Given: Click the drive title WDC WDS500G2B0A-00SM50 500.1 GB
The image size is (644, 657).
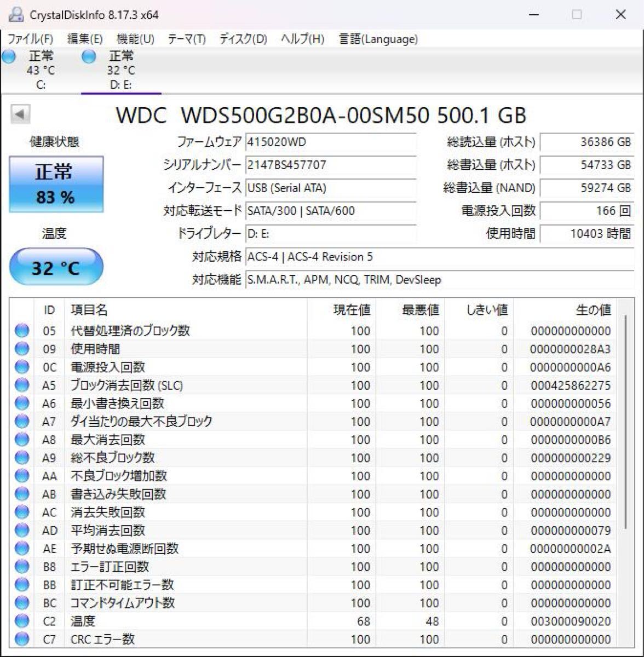Looking at the screenshot, I should pyautogui.click(x=321, y=115).
